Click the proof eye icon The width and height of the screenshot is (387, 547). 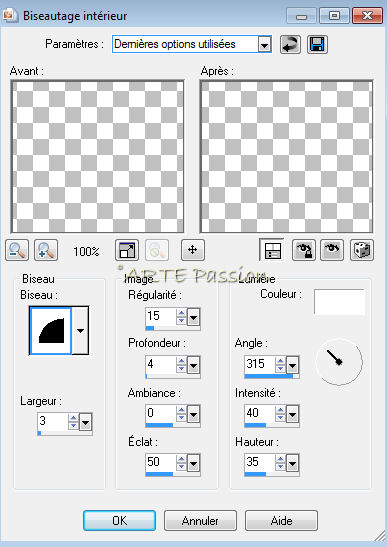point(332,250)
